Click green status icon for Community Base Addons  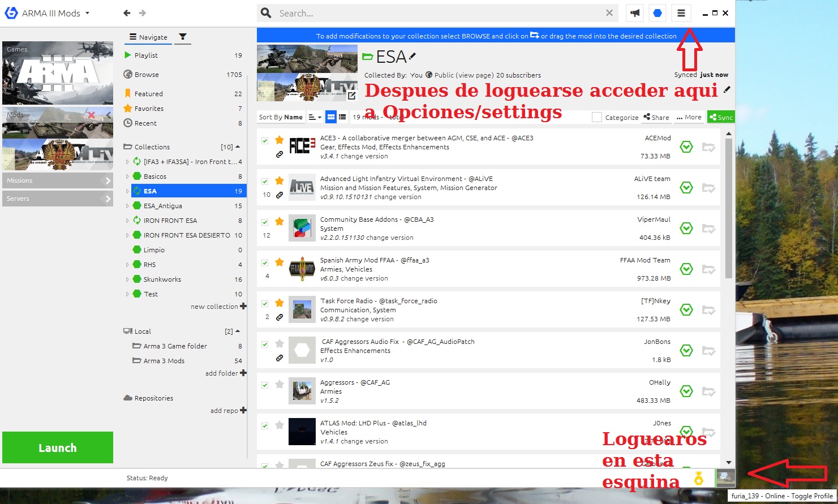686,228
